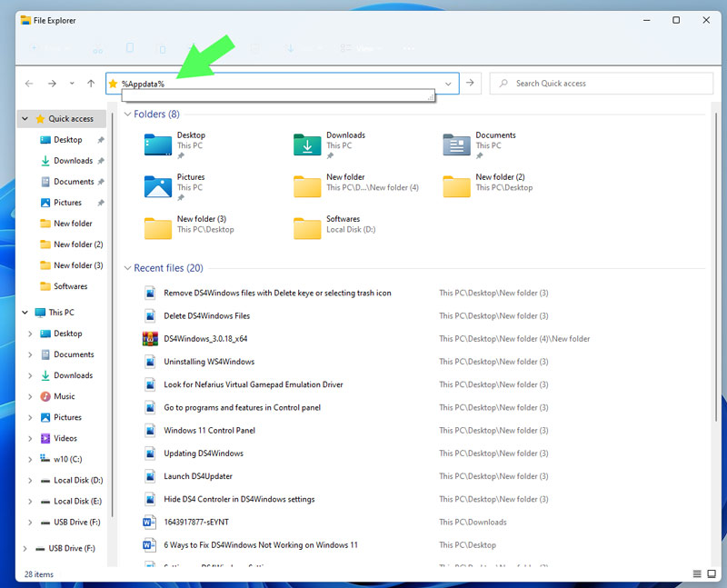Switch to details view in status bar
The height and width of the screenshot is (588, 727).
[x=697, y=574]
